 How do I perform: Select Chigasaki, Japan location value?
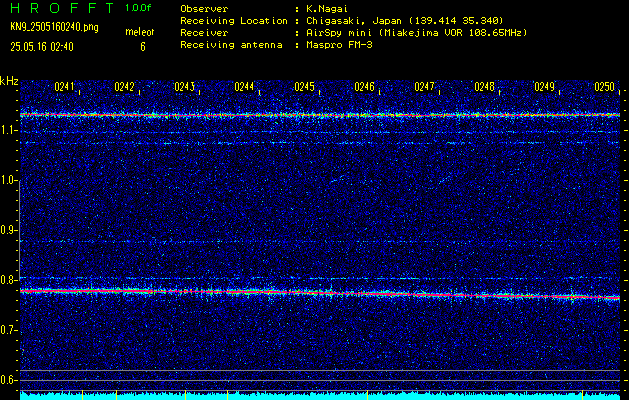pos(405,21)
